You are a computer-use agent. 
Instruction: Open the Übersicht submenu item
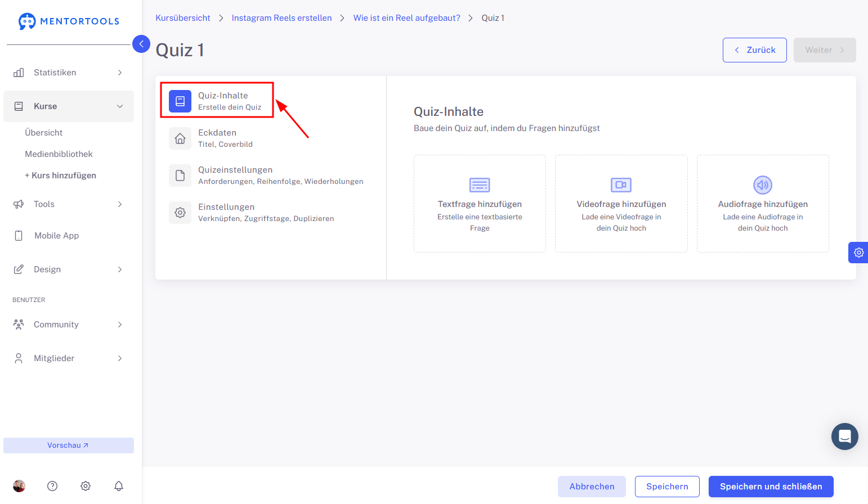[44, 133]
